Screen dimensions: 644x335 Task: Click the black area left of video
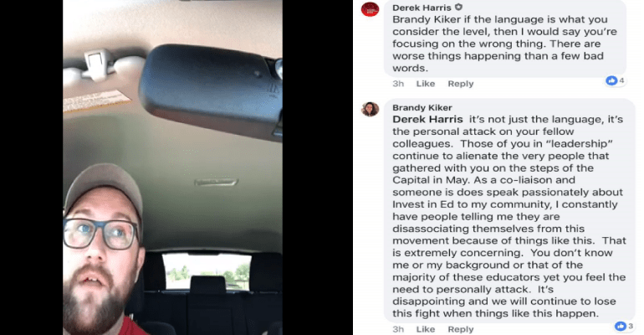tap(31, 167)
